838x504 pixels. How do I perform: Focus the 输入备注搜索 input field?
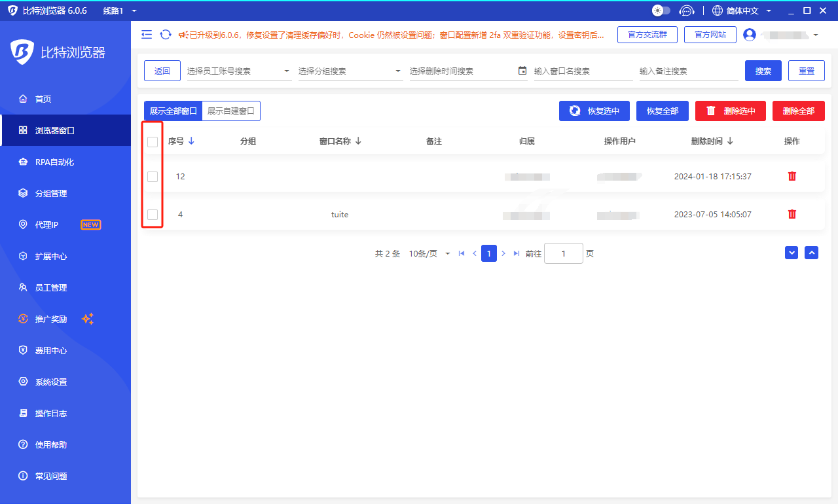click(x=689, y=71)
